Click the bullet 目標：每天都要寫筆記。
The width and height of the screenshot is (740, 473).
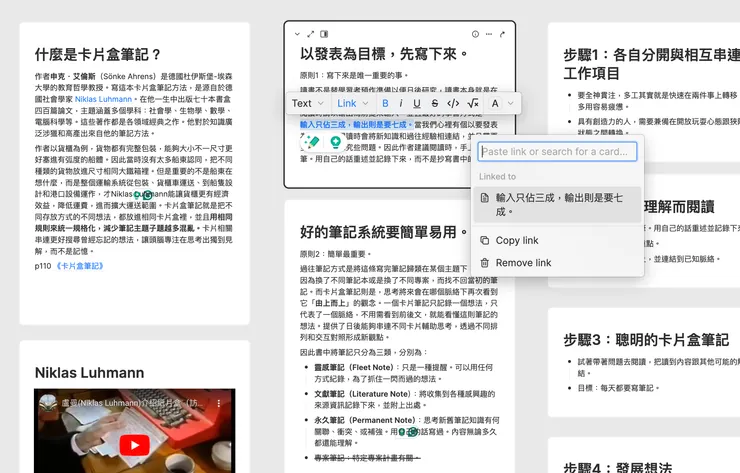618,388
